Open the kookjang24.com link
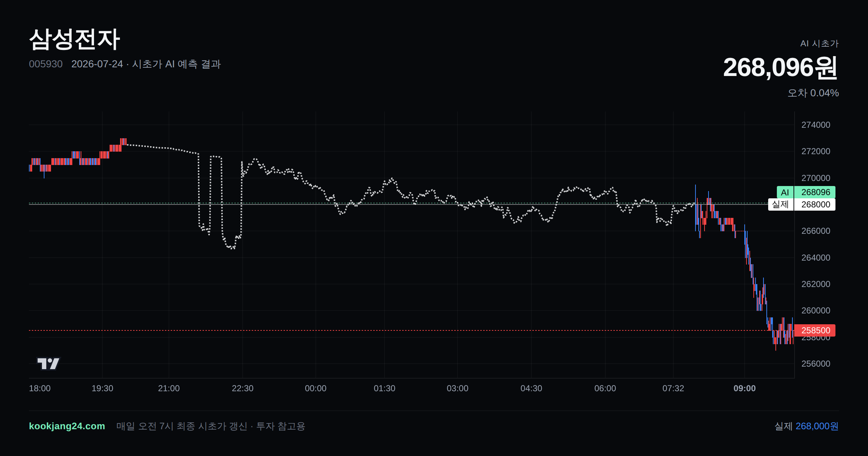 point(67,426)
